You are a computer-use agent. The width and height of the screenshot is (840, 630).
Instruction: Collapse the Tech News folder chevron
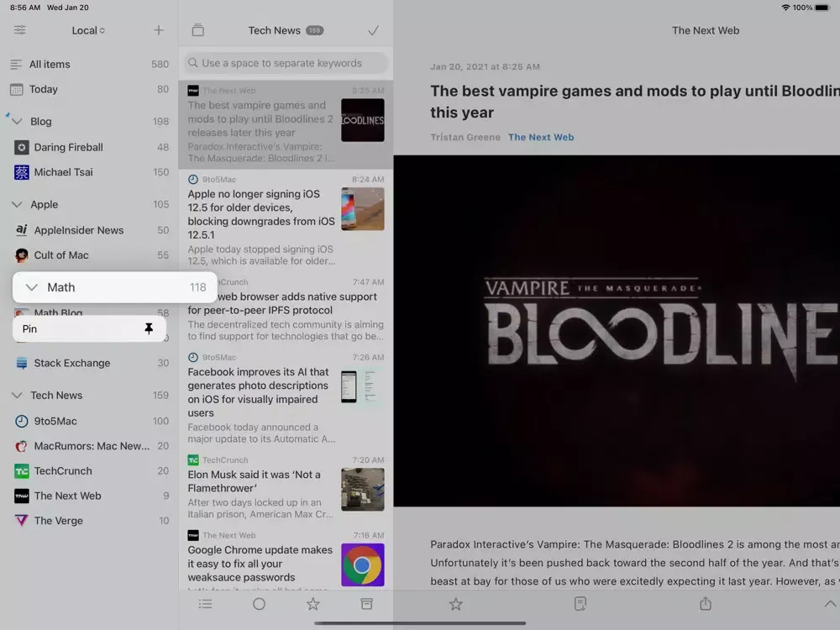pos(17,396)
